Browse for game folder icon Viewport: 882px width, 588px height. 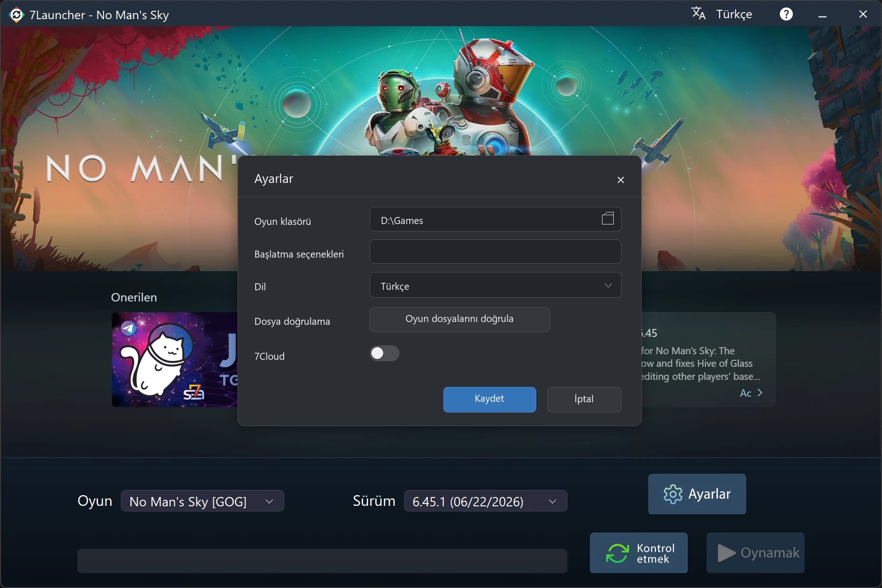coord(608,218)
